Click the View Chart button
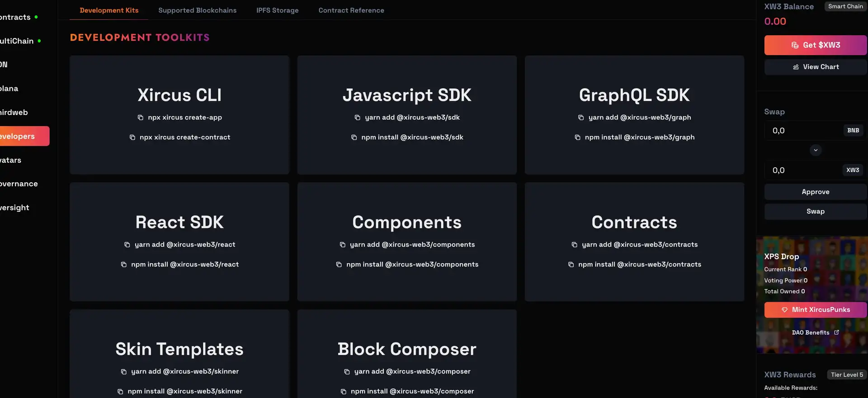 pos(816,67)
